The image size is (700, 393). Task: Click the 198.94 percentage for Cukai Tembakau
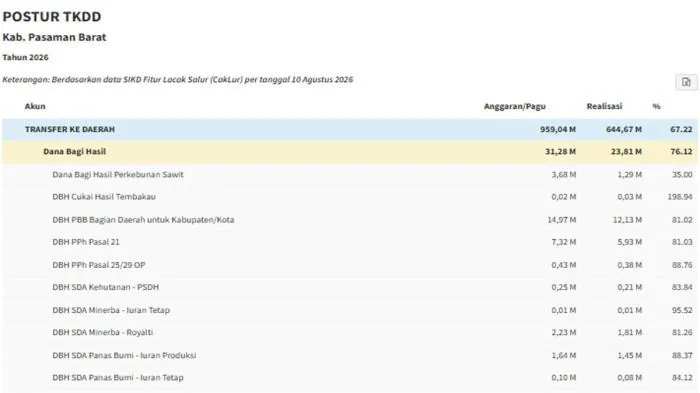pos(680,197)
